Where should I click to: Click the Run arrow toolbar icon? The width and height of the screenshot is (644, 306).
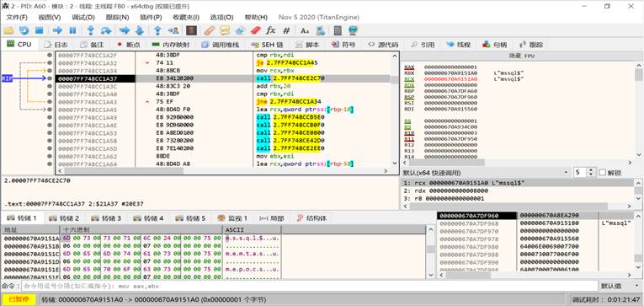[57, 30]
